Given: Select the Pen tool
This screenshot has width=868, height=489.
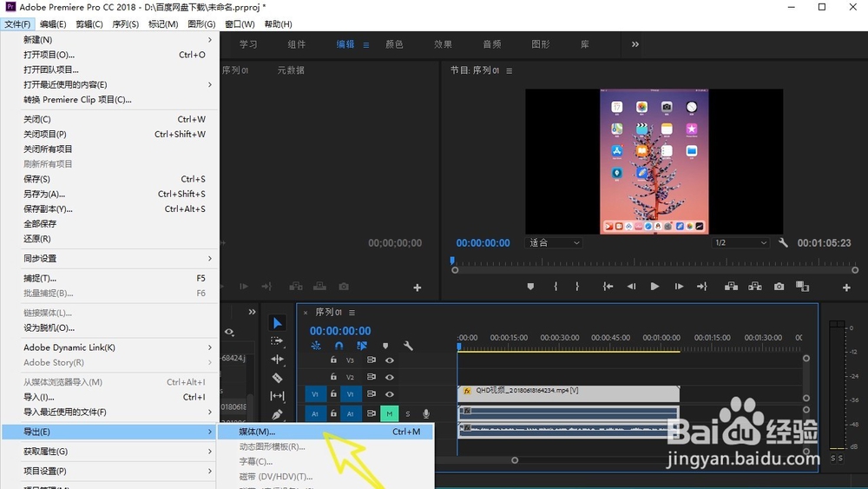Looking at the screenshot, I should pos(278,414).
